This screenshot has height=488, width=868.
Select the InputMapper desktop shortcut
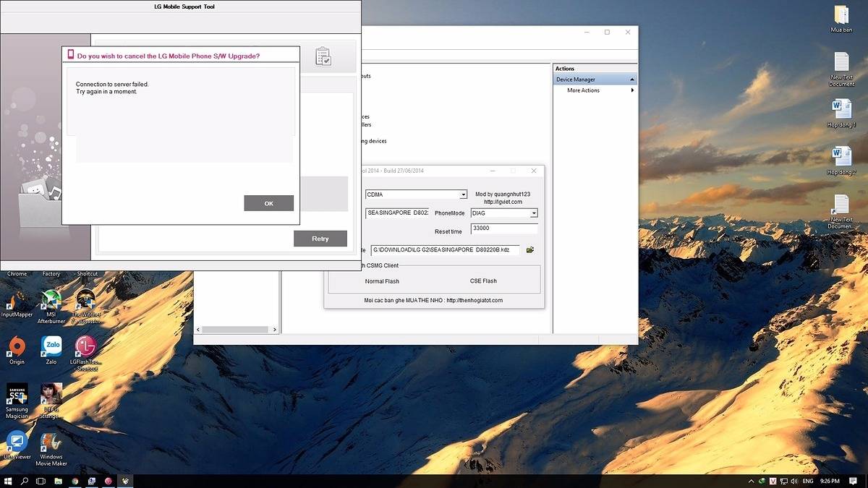[x=17, y=304]
